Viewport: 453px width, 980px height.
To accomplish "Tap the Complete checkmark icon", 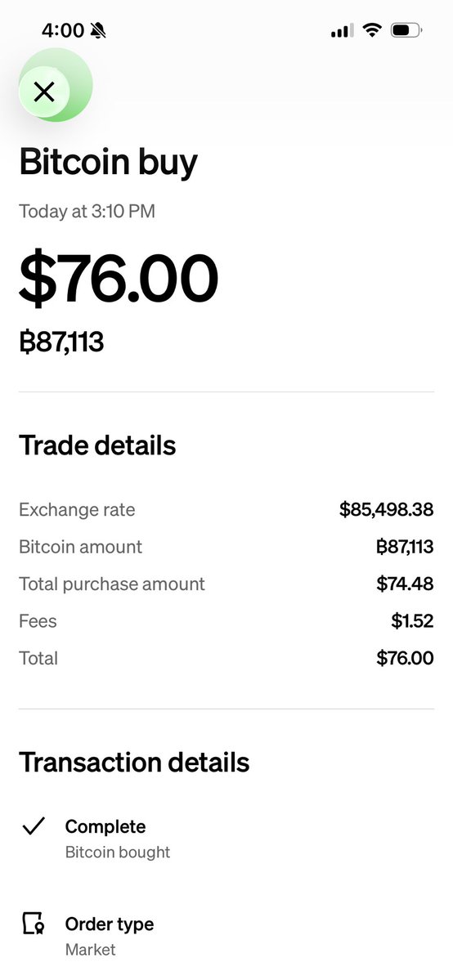I will pyautogui.click(x=34, y=826).
